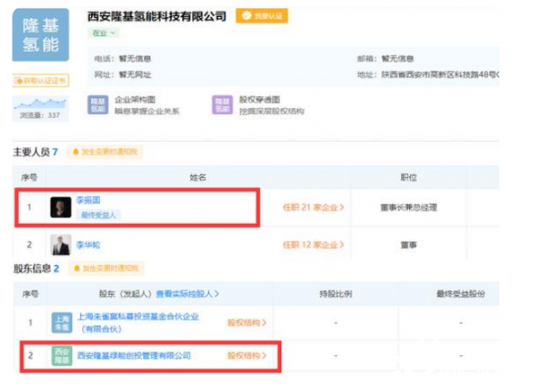
Task: Click 发生变更时通知我 beside 股东信息
Action: tap(106, 268)
